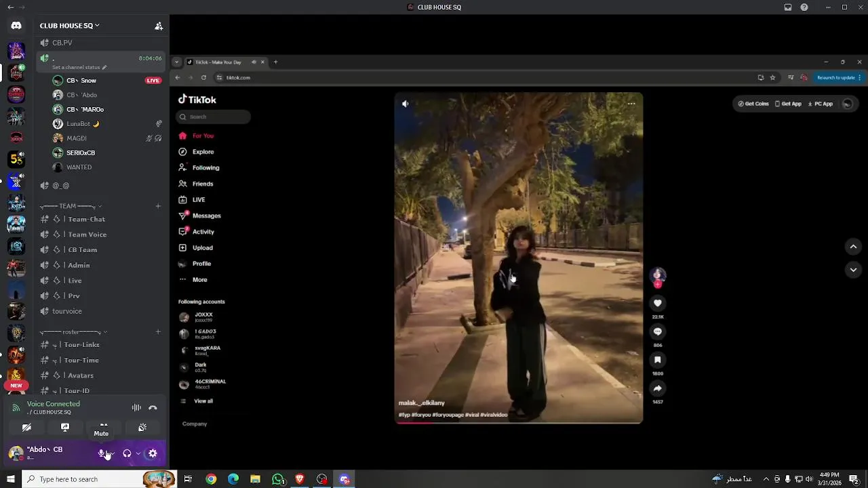Screen dimensions: 868x488
Task: Open video options three-dot menu
Action: coord(631,104)
